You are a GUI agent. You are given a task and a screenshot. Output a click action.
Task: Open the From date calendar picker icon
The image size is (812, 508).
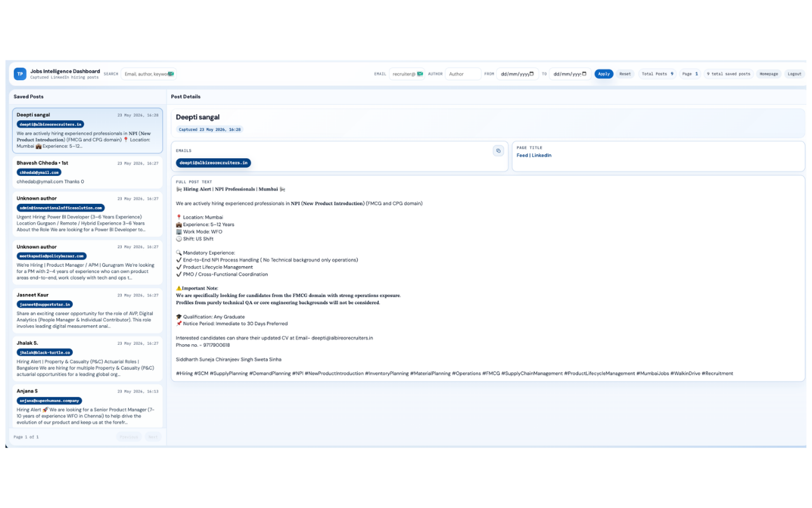pos(532,74)
